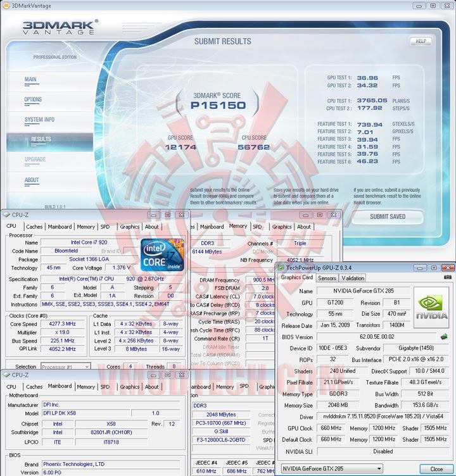This screenshot has width=456, height=476.
Task: Click the Core Voltage value 1.376 V
Action: pyautogui.click(x=121, y=268)
